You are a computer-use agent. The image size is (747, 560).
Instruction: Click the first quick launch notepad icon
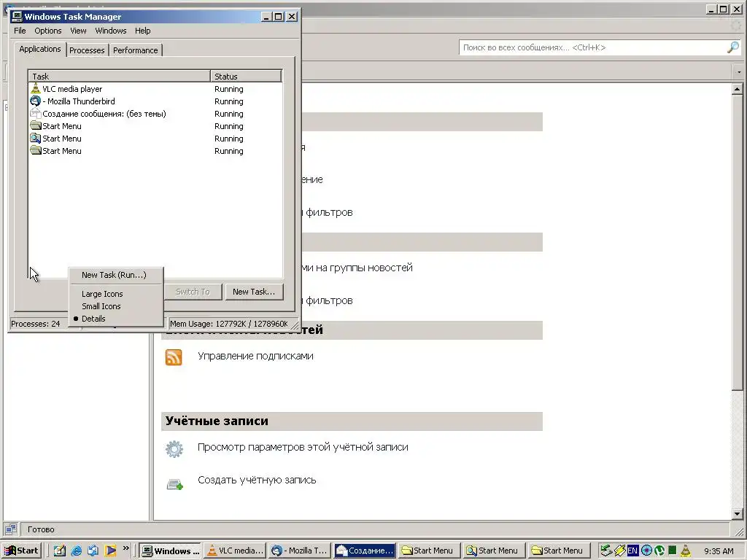(60, 551)
